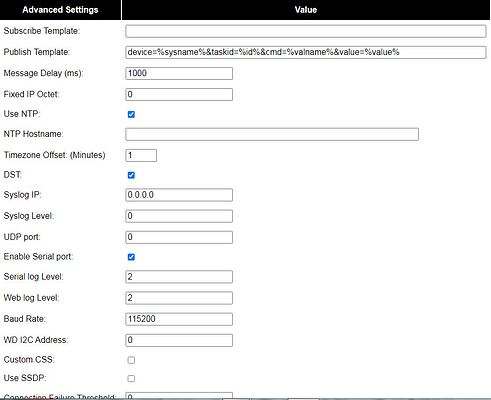
Task: Click the Publish Template input field
Action: pyautogui.click(x=306, y=52)
